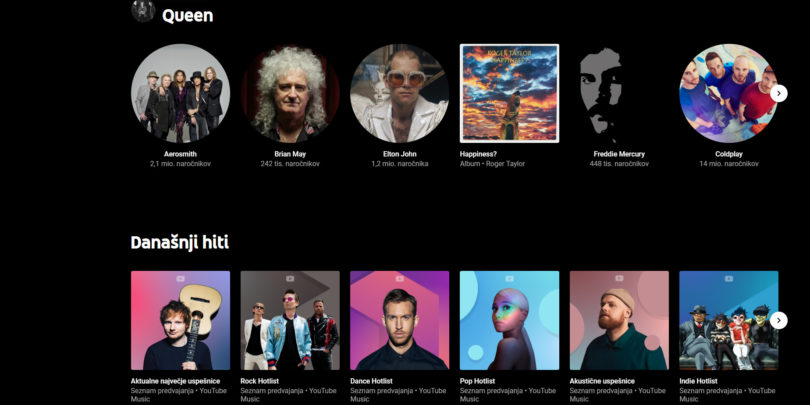Click the Freddie Mercury name label
This screenshot has height=405, width=810.
pyautogui.click(x=619, y=154)
